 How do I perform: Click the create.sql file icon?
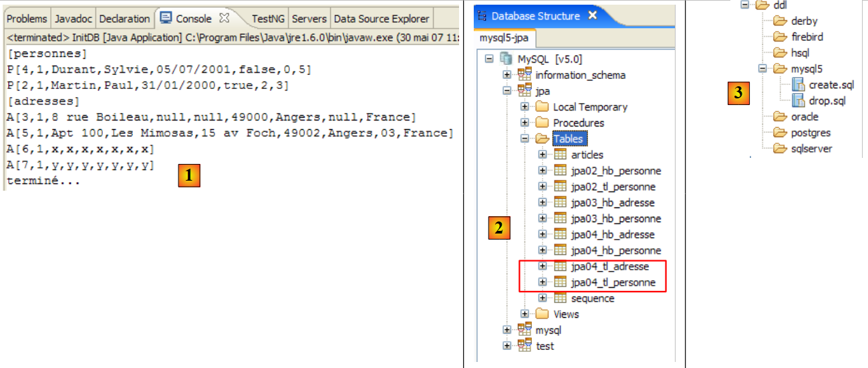[798, 85]
